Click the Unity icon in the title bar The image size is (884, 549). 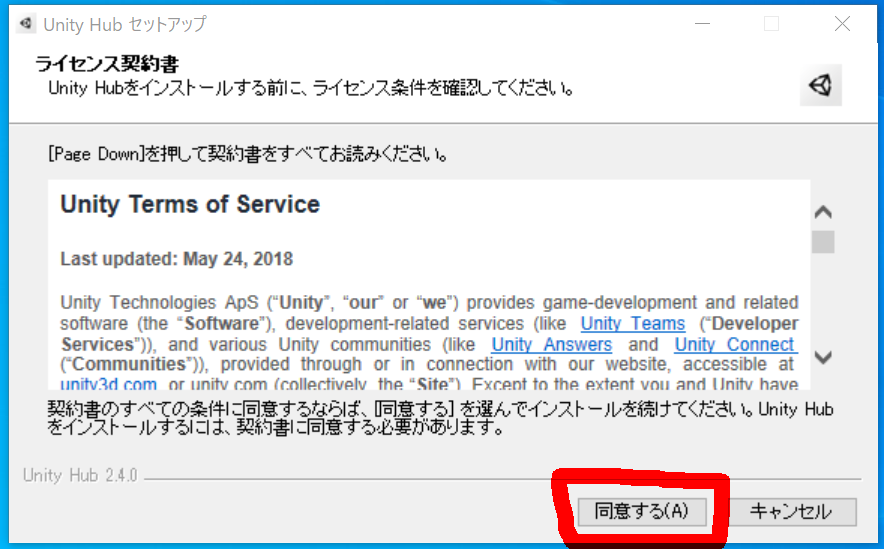[x=25, y=24]
